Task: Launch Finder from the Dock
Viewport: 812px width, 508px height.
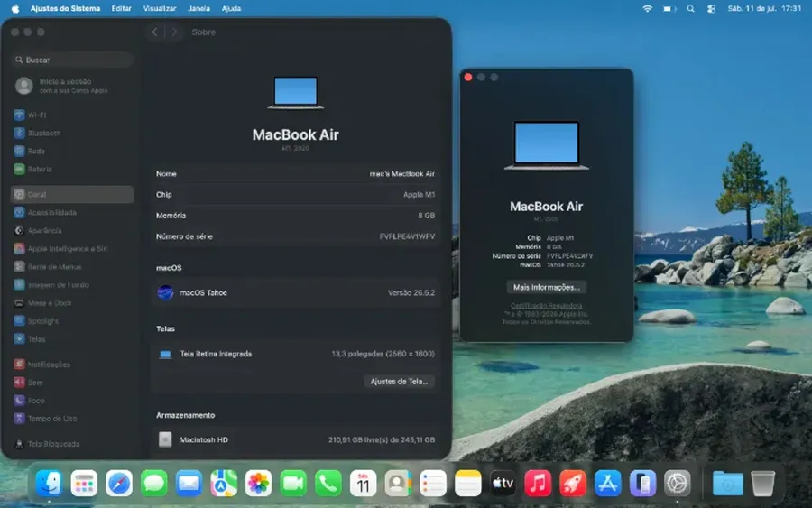Action: (50, 484)
